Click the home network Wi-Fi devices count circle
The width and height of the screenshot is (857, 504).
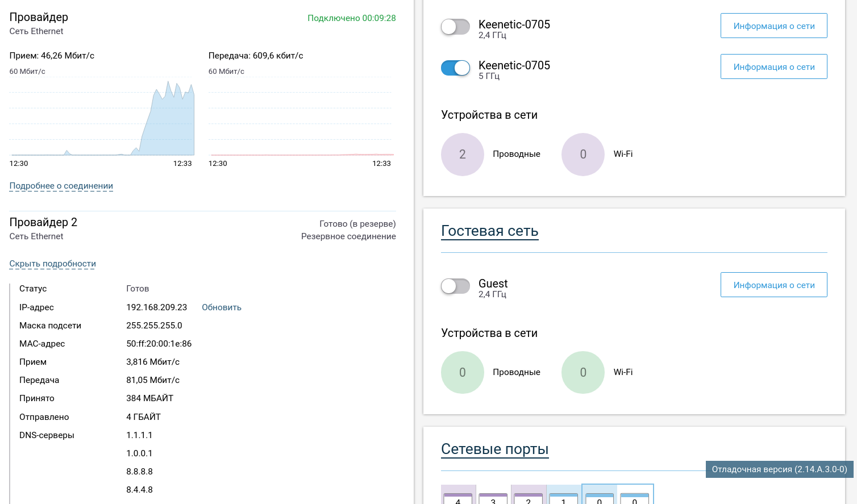tap(583, 155)
